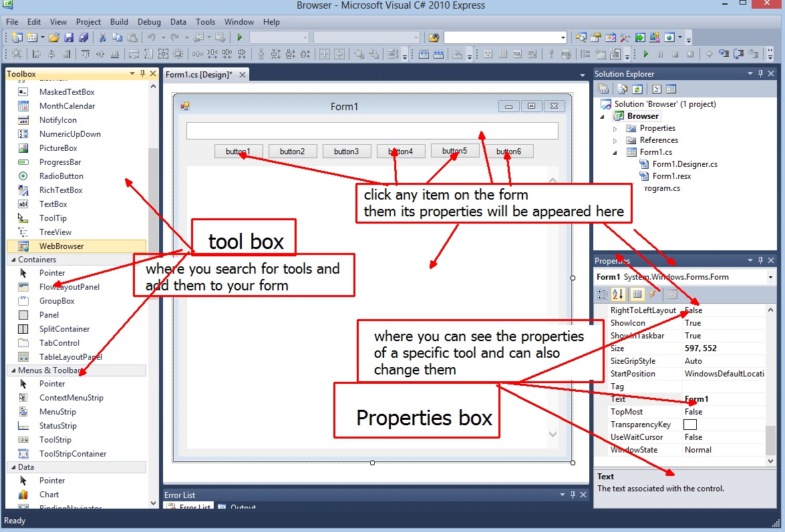Click the Start Page green arrow icon
785x532 pixels.
tap(639, 37)
